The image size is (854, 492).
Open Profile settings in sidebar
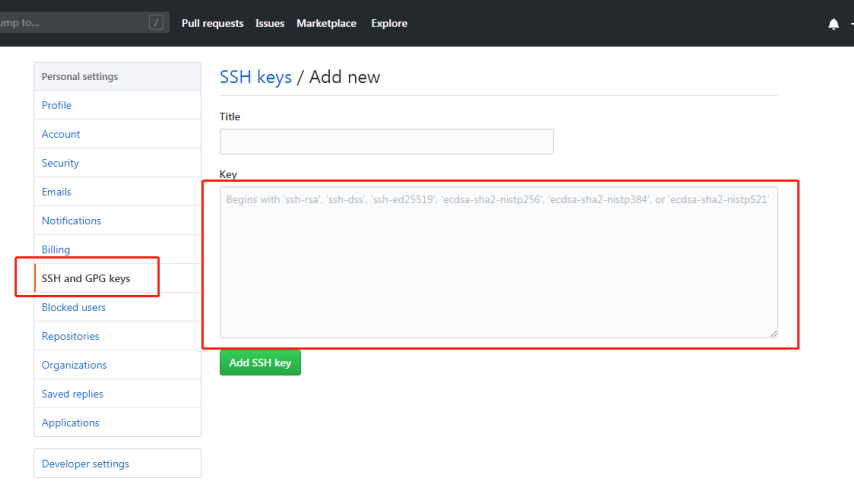(117, 105)
